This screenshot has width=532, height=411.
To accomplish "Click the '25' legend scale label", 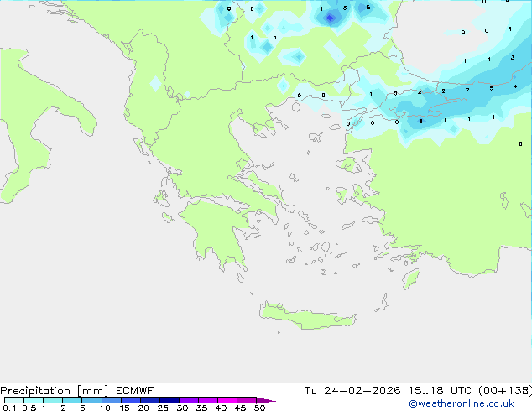I will click(x=163, y=408).
